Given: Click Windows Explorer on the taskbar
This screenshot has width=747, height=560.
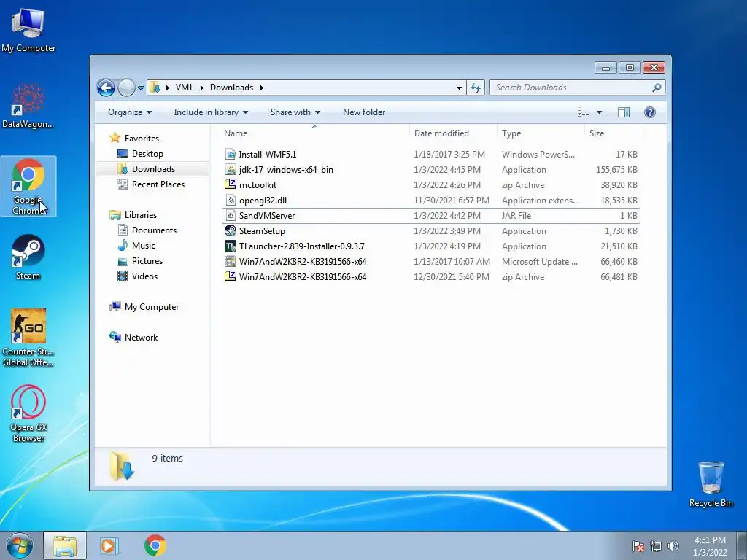Looking at the screenshot, I should pos(65,545).
